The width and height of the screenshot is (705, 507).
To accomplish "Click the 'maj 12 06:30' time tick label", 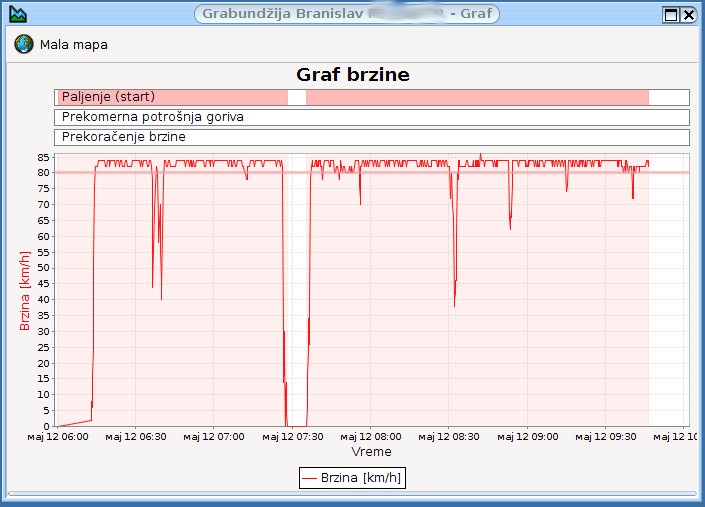I will click(x=136, y=436).
